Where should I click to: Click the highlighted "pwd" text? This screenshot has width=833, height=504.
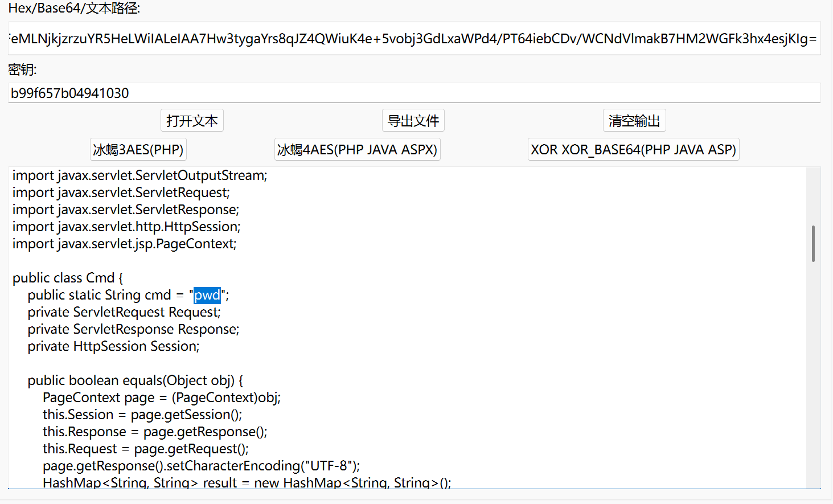[207, 295]
